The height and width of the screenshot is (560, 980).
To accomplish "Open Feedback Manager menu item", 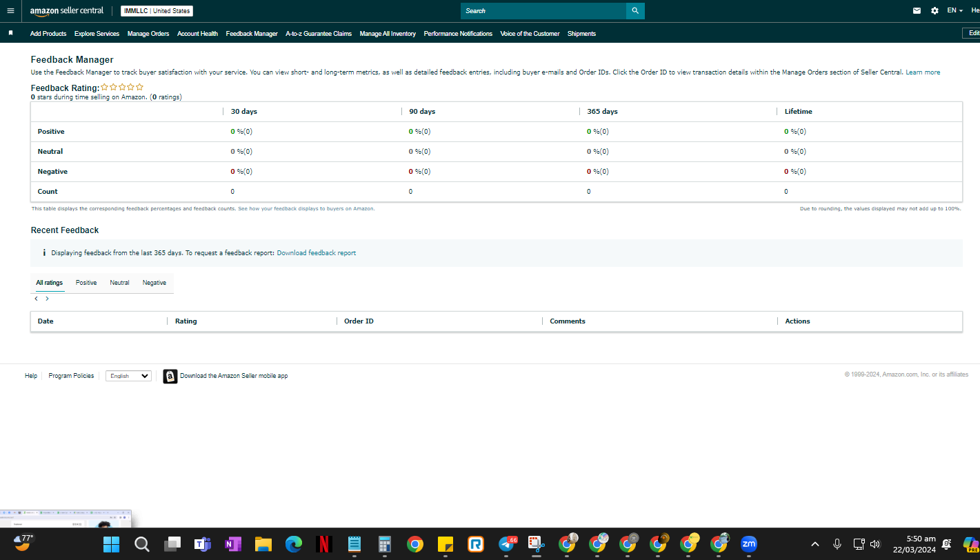I will [252, 34].
